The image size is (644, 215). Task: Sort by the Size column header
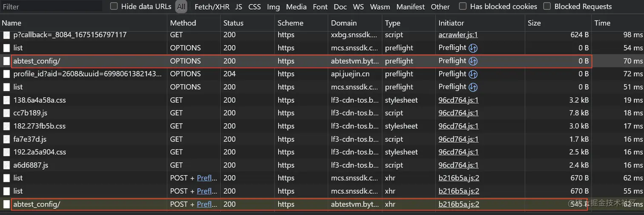coord(558,23)
